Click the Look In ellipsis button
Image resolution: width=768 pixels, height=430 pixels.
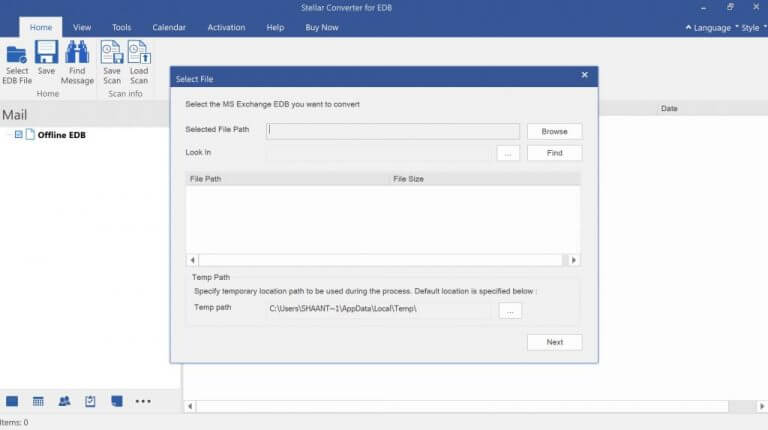coord(508,153)
